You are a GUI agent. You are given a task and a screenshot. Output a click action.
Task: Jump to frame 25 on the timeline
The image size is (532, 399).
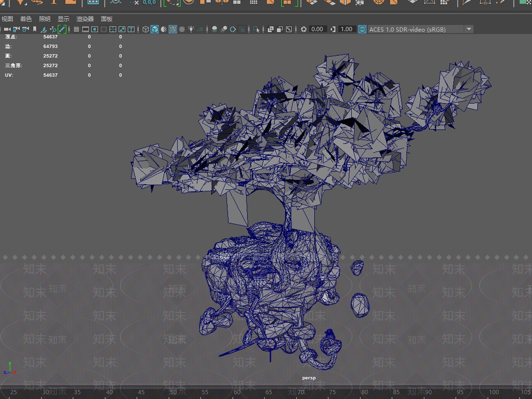click(x=14, y=392)
